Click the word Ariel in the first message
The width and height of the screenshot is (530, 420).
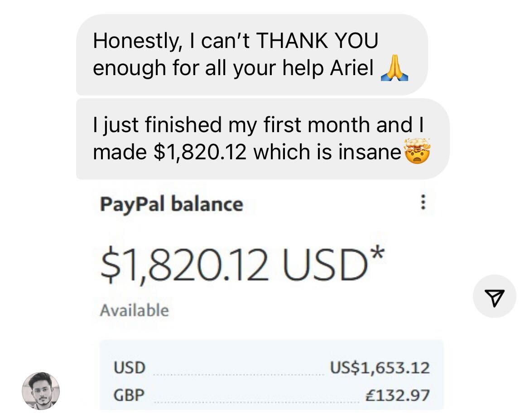pos(352,68)
